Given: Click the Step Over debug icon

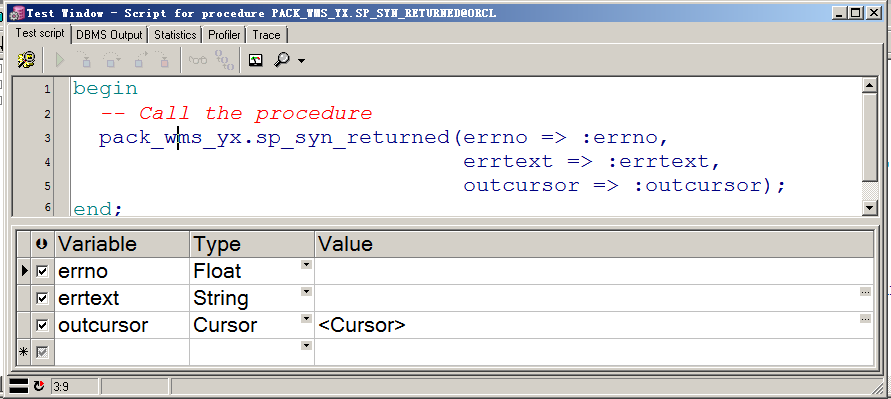Looking at the screenshot, I should click(x=111, y=59).
